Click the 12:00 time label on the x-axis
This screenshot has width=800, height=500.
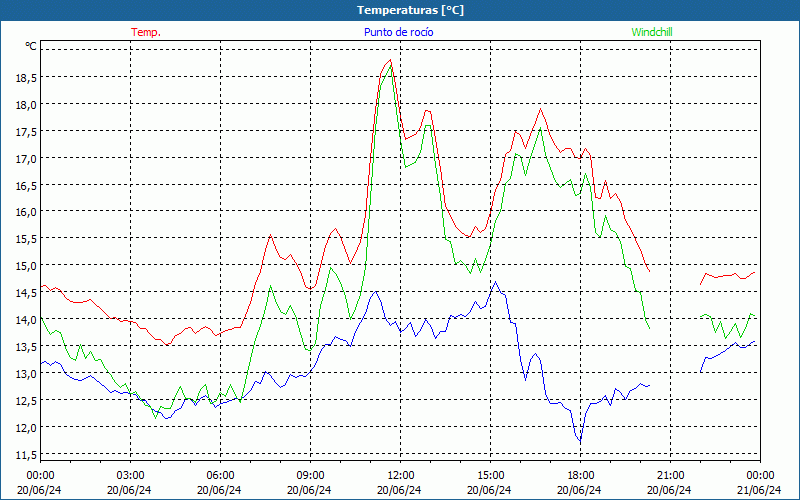pos(401,476)
